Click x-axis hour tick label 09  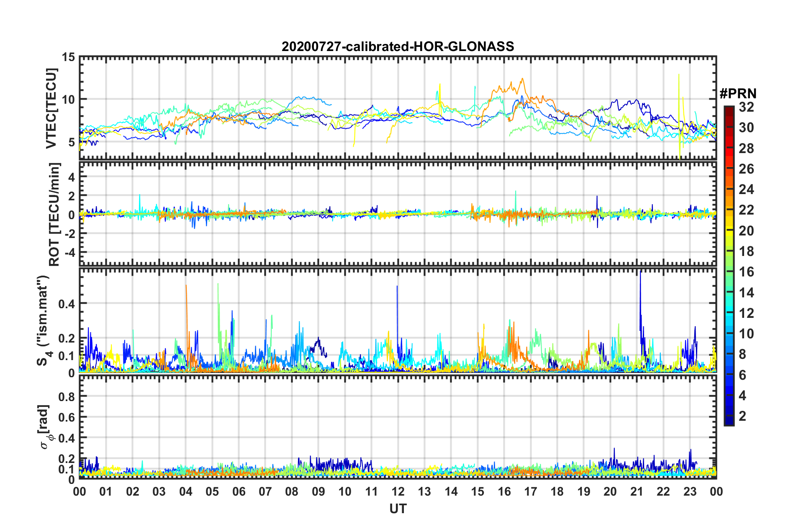pyautogui.click(x=318, y=491)
